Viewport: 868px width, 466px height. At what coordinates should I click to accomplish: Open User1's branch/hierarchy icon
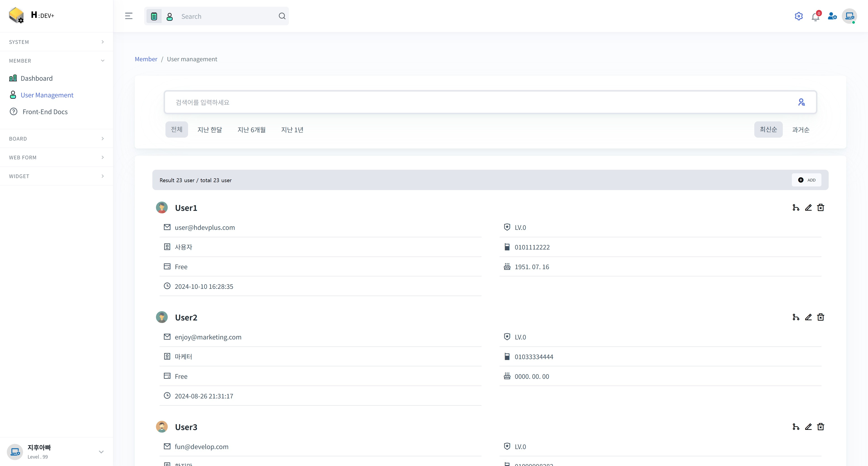(796, 207)
